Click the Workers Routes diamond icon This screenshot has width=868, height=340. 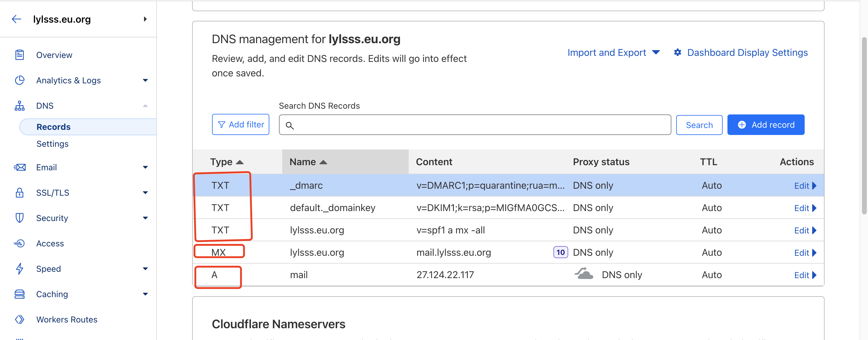pos(20,319)
